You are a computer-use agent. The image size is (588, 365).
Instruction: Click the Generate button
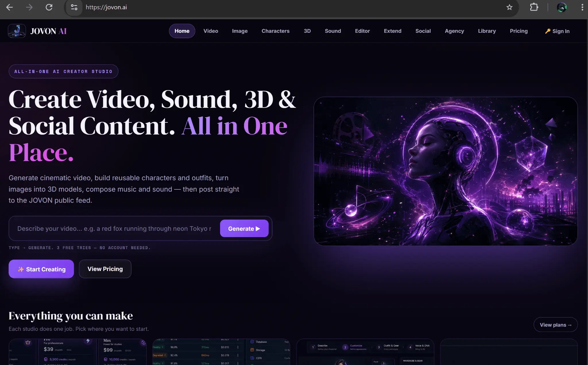pos(244,228)
